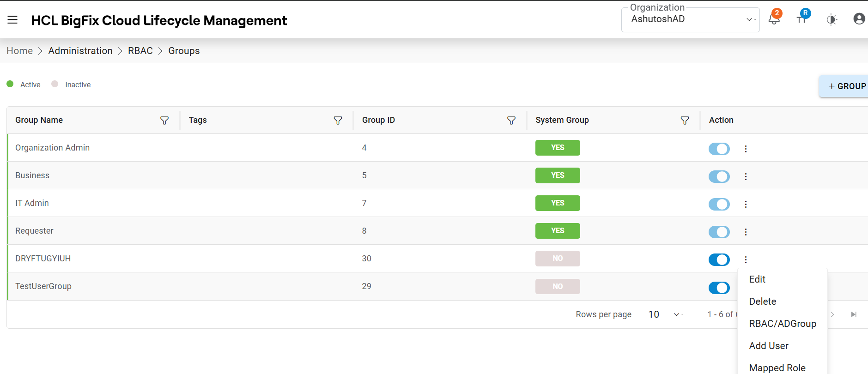
Task: Open the notifications bell
Action: (774, 19)
